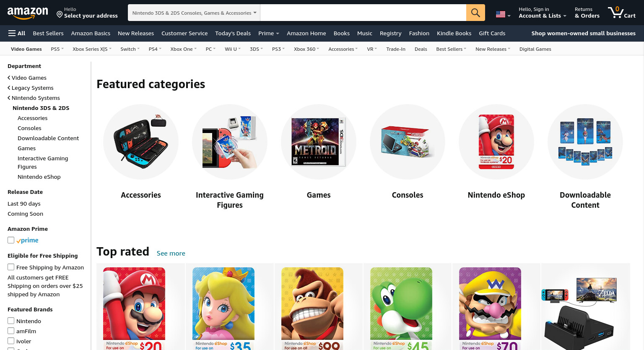Open the Accessories carrying case image

(x=141, y=142)
